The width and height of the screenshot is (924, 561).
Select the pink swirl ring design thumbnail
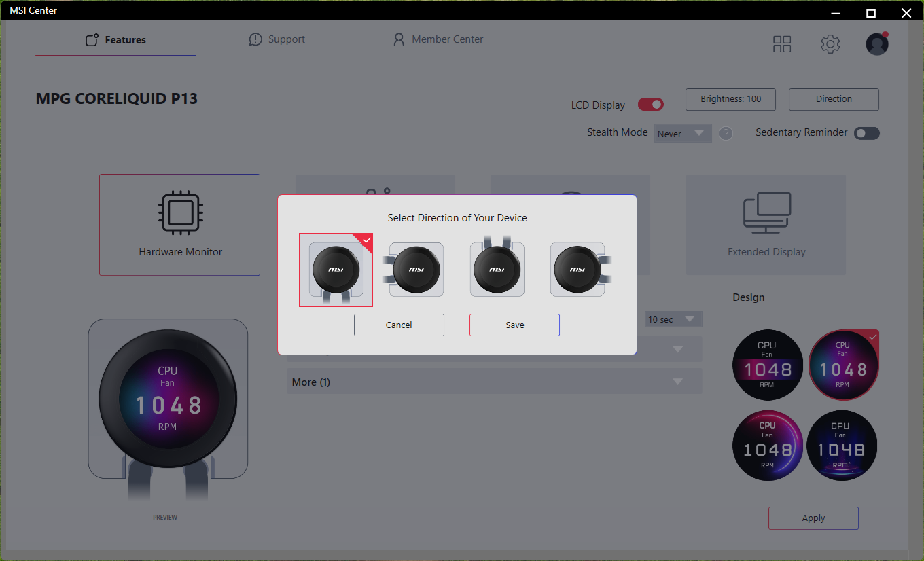(x=768, y=446)
